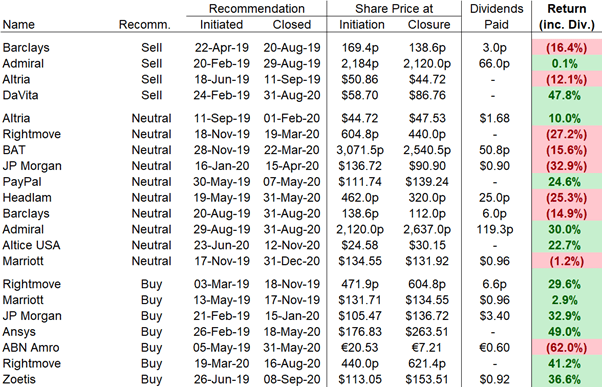Screen dimensions: 602x387
Task: Select Zoetis closure price $153.51
Action: [x=427, y=379]
